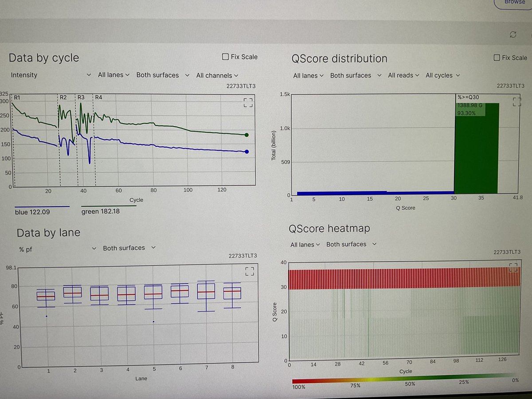The width and height of the screenshot is (532, 399).
Task: Enable Fix Scale for Data by cycle
Action: point(239,57)
